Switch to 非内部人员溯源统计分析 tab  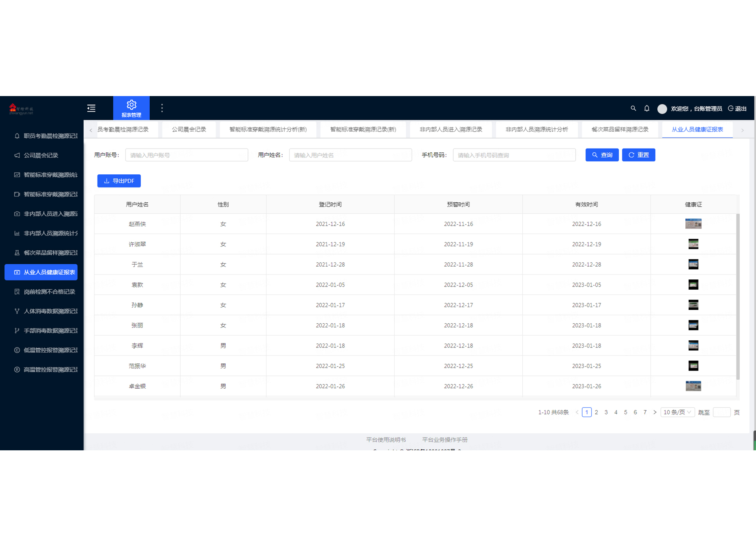point(536,129)
